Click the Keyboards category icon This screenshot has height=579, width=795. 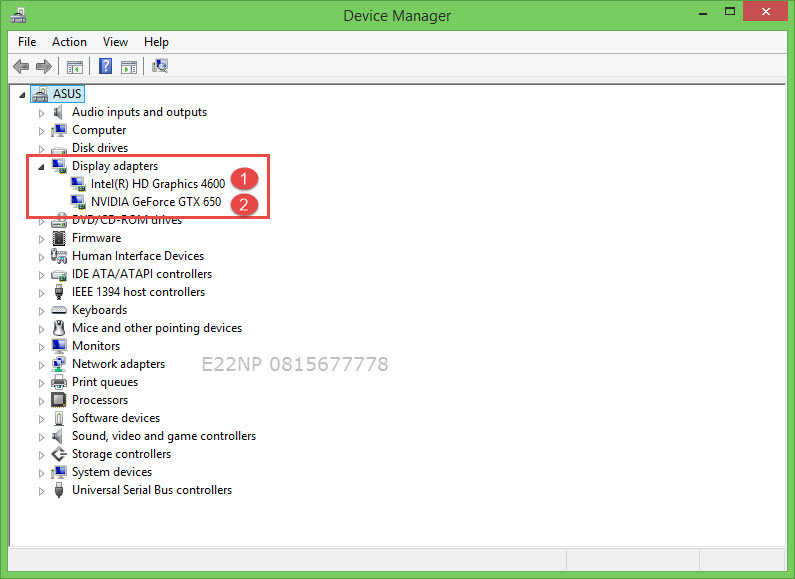click(59, 310)
